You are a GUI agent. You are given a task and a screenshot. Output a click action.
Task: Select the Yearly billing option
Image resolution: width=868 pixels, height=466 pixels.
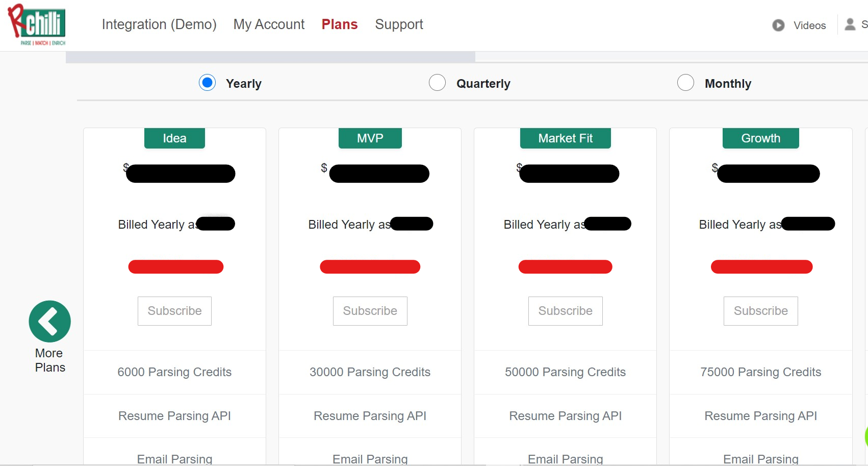[x=207, y=83]
